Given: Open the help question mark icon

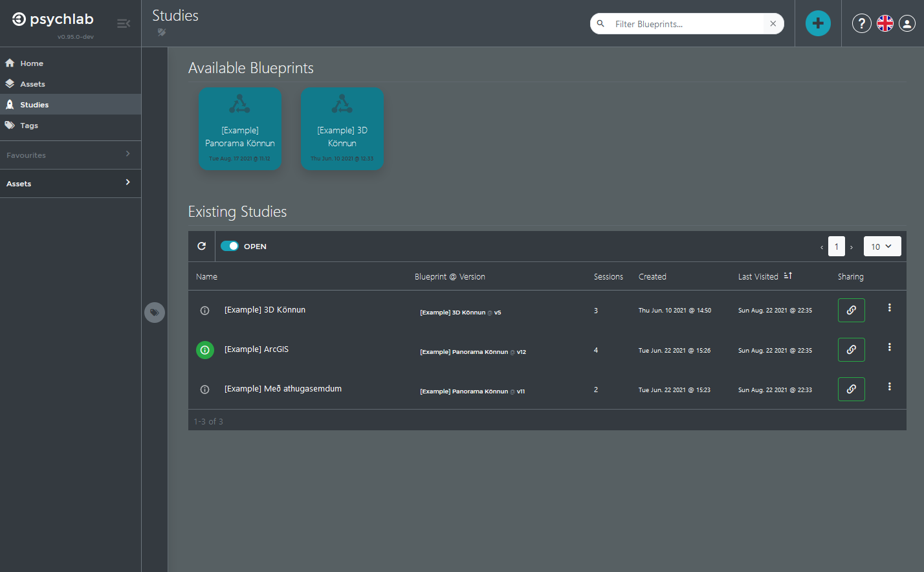Looking at the screenshot, I should coord(861,23).
